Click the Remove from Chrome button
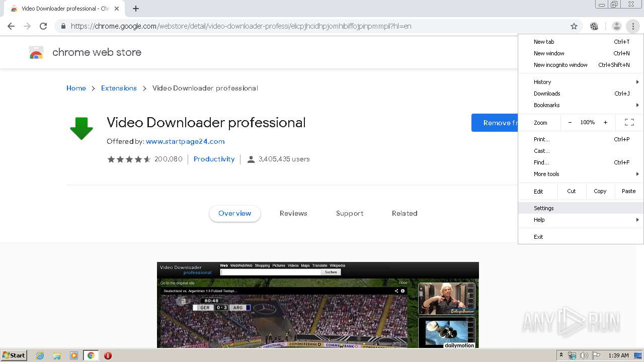Image resolution: width=644 pixels, height=362 pixels. (x=495, y=123)
